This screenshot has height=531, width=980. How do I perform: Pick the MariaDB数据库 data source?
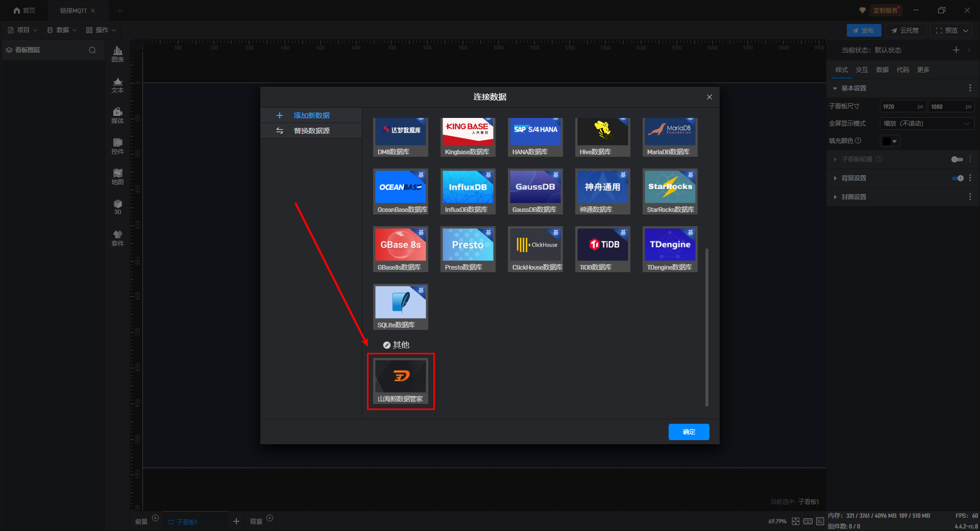tap(670, 137)
